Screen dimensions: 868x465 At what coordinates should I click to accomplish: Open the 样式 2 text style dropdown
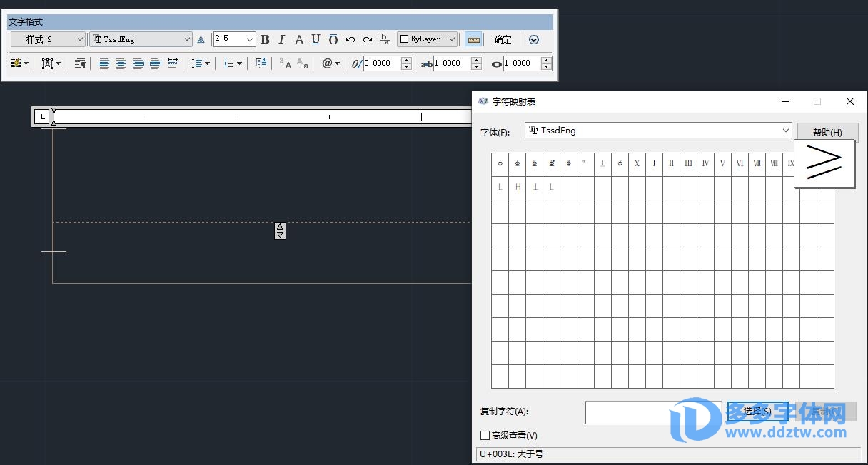click(48, 39)
